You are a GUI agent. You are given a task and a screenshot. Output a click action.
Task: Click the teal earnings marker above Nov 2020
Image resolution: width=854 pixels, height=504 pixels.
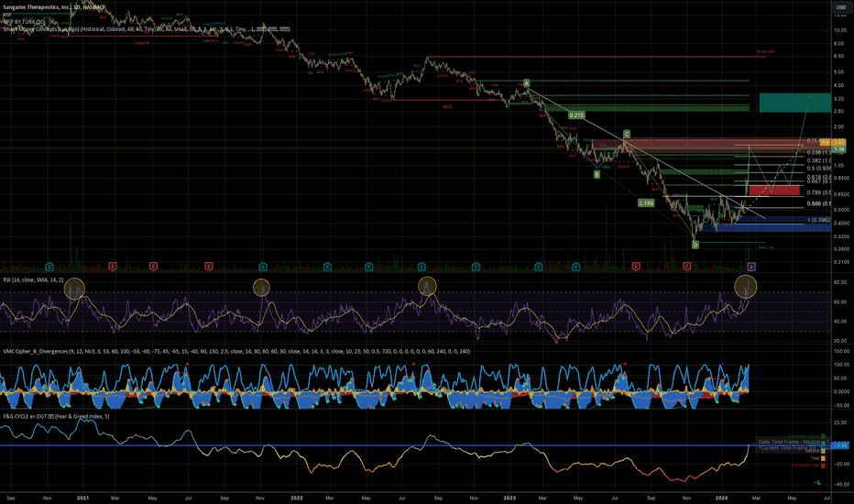click(49, 267)
